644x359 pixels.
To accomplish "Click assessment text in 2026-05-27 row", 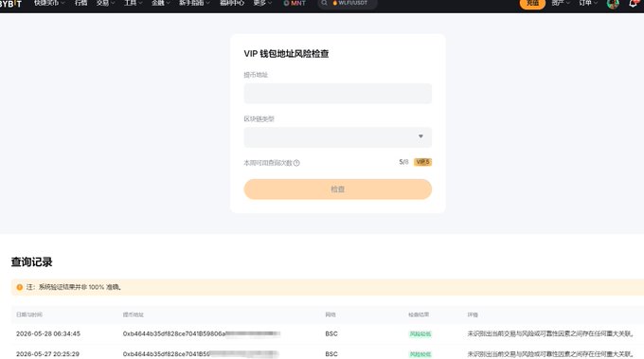I will coord(550,353).
